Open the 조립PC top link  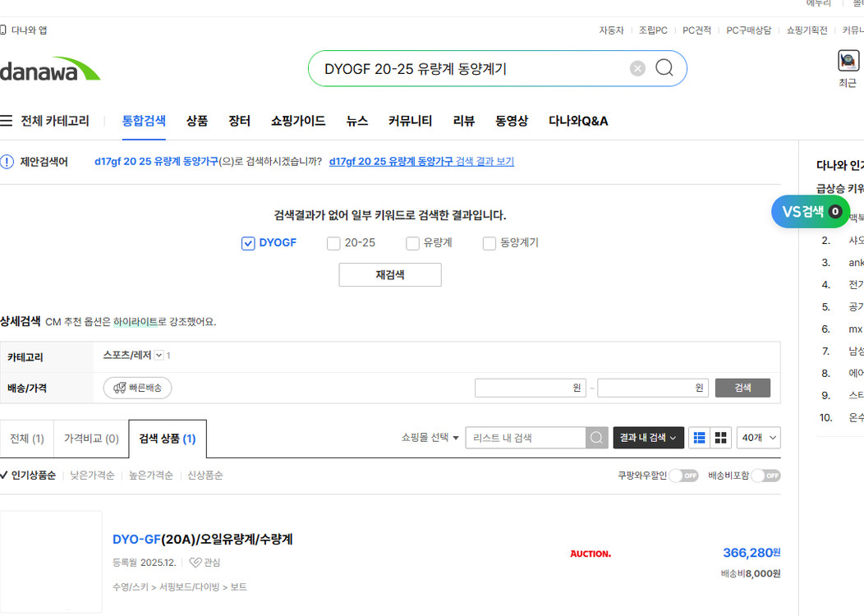(653, 30)
